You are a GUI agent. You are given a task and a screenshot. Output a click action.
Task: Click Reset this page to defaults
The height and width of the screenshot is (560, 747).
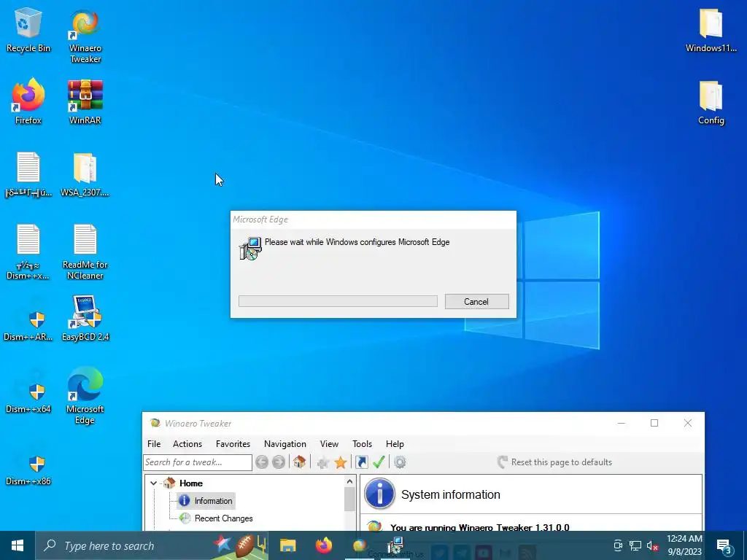[554, 462]
